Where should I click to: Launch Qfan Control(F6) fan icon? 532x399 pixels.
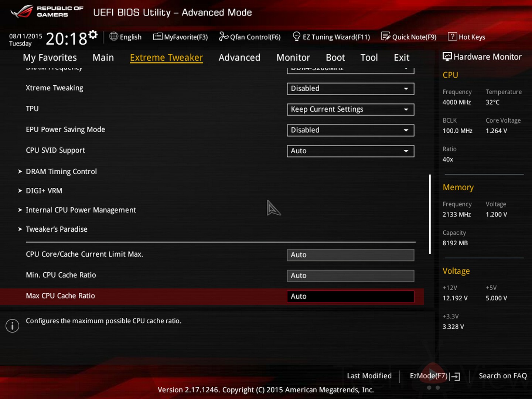tap(224, 36)
